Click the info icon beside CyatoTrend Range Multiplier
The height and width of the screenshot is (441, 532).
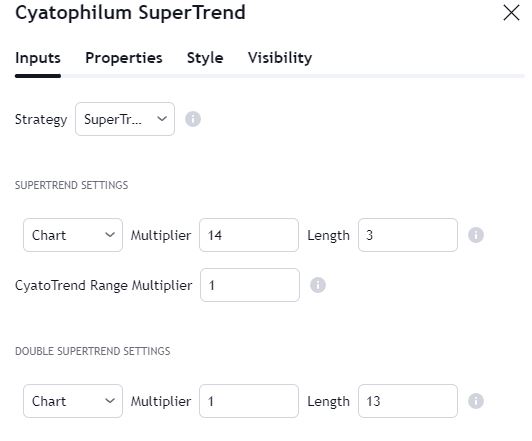(x=318, y=285)
